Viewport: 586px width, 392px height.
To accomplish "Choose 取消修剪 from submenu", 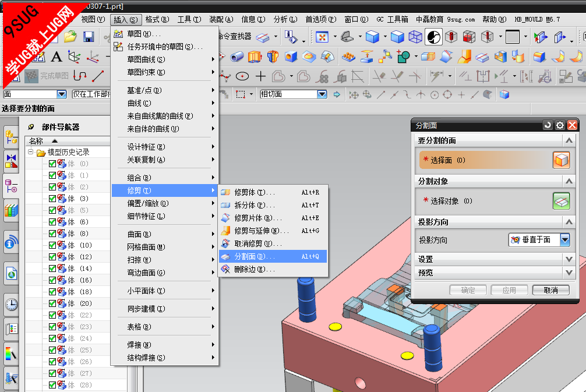I will tap(273, 243).
